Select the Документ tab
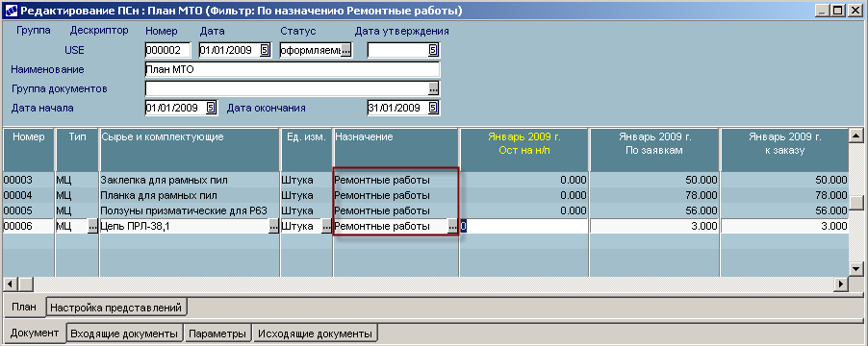This screenshot has height=346, width=868. point(35,334)
